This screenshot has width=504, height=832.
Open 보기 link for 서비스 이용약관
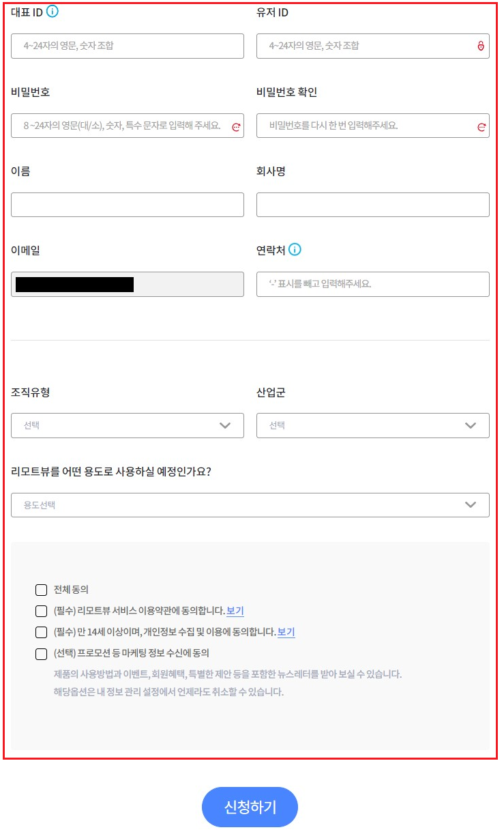[235, 611]
